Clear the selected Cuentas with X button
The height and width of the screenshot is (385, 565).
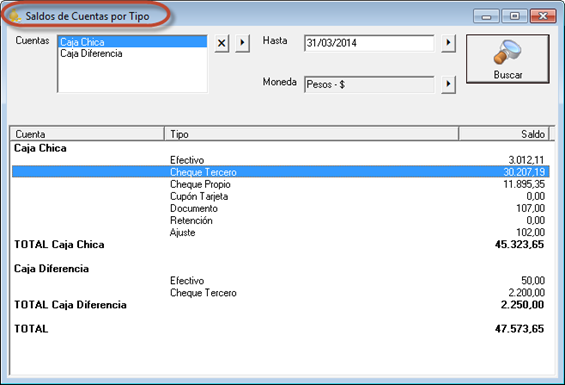[222, 43]
